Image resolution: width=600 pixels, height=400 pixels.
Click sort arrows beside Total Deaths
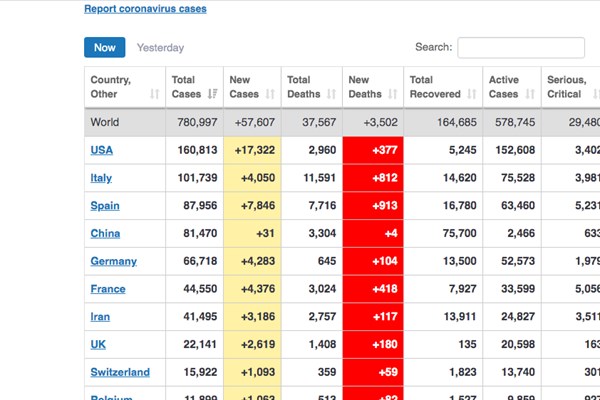pos(329,94)
